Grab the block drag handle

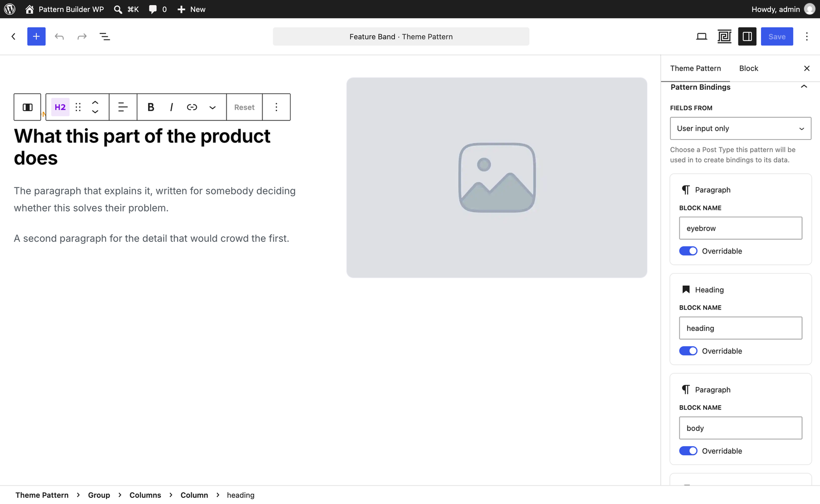click(x=78, y=107)
